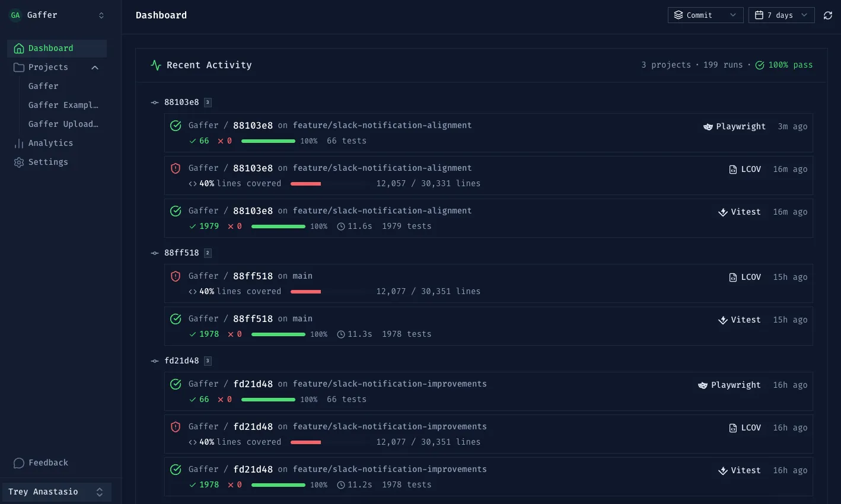Open the 7 days time range selector
The image size is (841, 504).
[781, 15]
